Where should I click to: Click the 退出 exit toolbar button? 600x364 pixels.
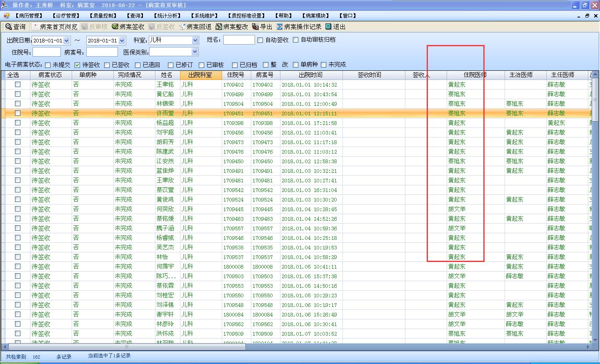coord(335,27)
